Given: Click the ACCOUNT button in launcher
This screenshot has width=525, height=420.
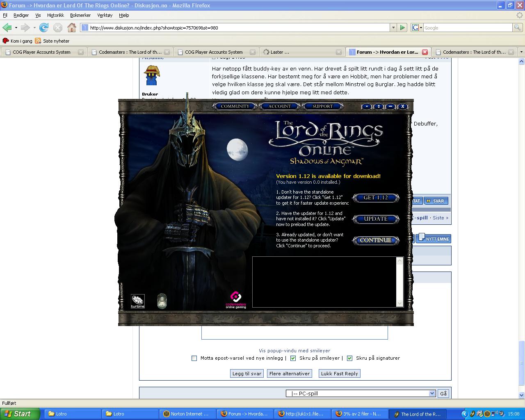Looking at the screenshot, I should coord(280,106).
